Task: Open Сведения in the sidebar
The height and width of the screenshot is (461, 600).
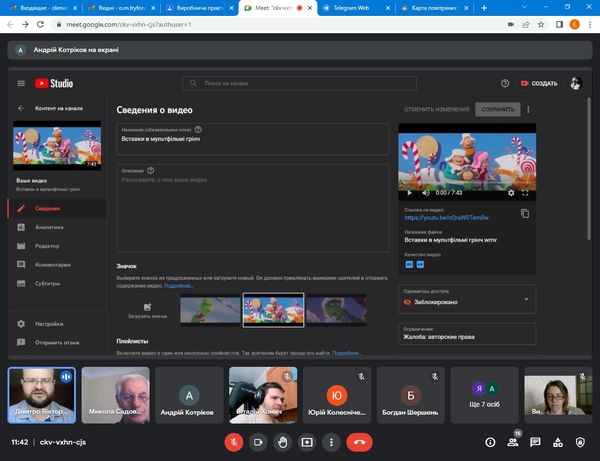Action: pyautogui.click(x=57, y=209)
